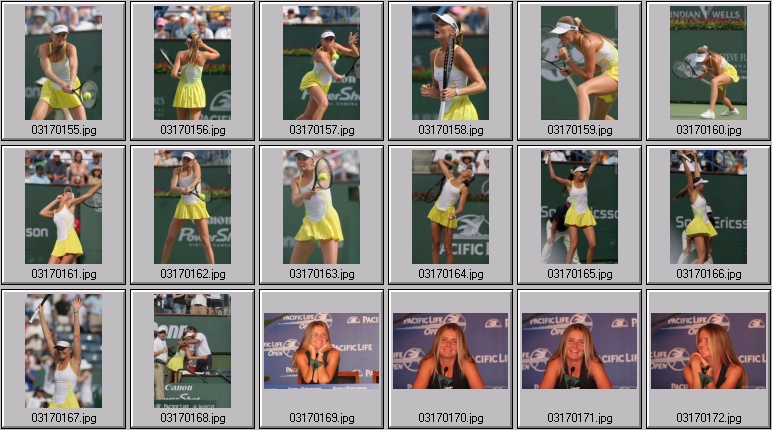Choose thumbnail 03170165.jpg
772x430 pixels.
pyautogui.click(x=579, y=207)
